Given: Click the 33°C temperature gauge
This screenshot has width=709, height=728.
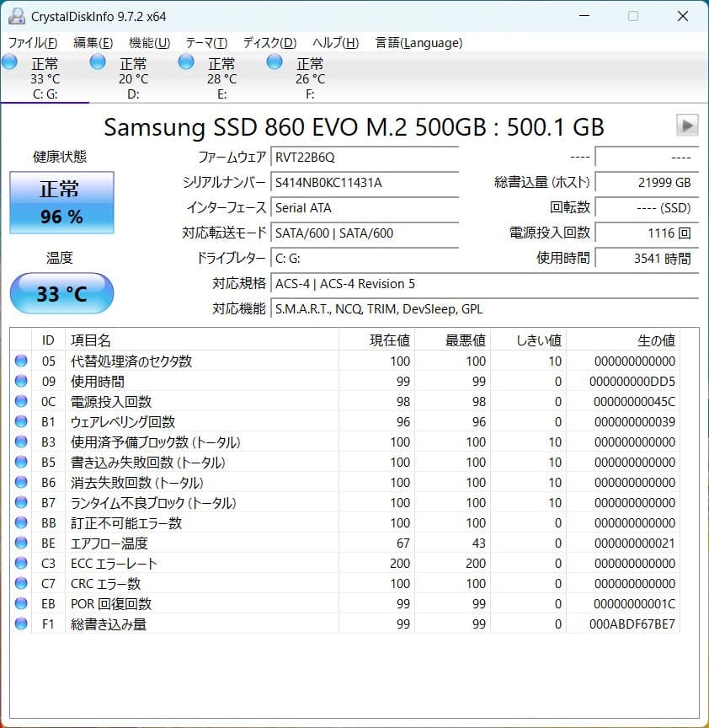Looking at the screenshot, I should [x=61, y=293].
